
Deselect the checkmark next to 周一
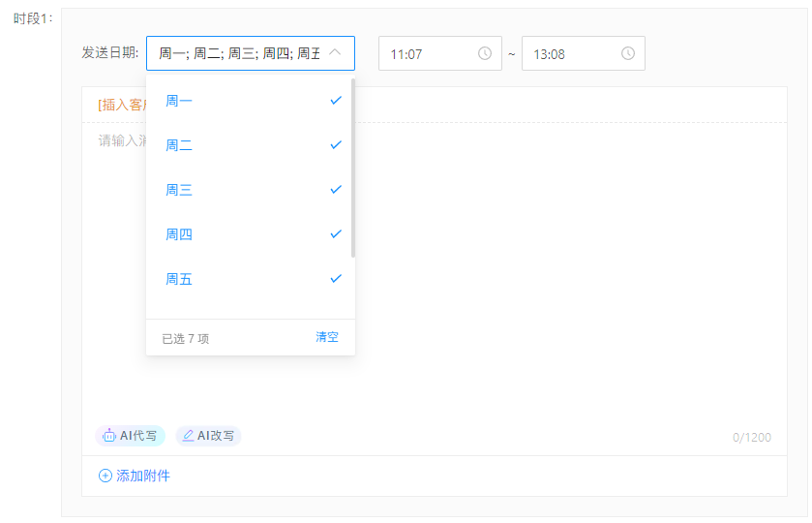coord(336,100)
